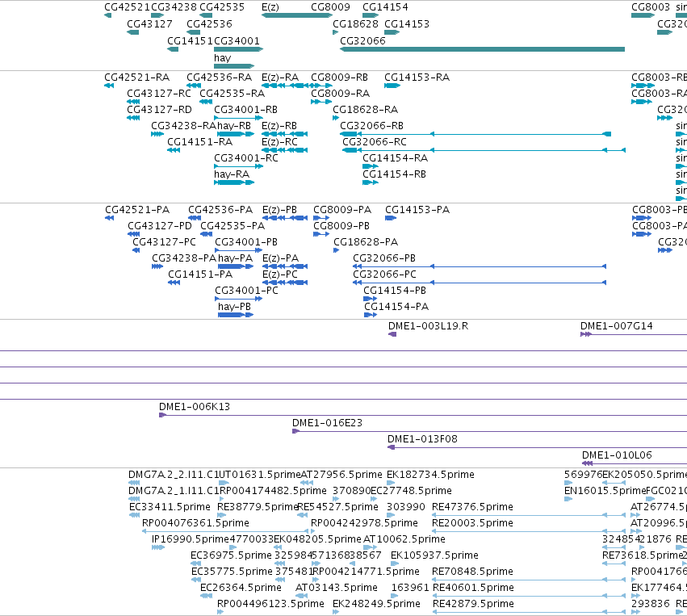Click the CG43127 gene label

pos(149,23)
